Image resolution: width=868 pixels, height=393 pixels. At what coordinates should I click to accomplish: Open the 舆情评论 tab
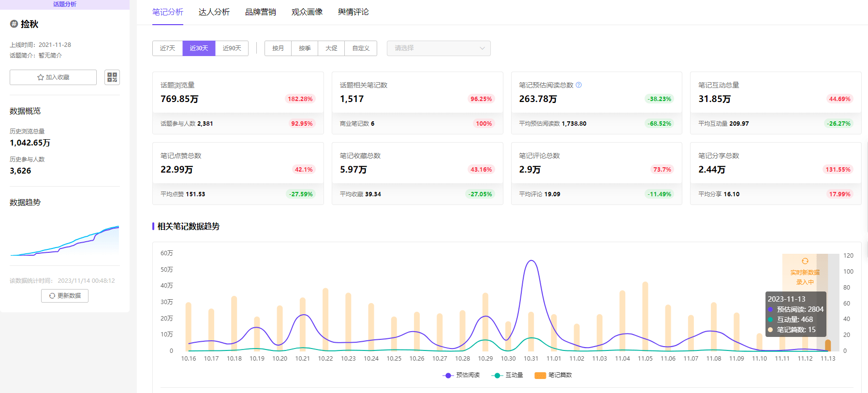[x=353, y=12]
